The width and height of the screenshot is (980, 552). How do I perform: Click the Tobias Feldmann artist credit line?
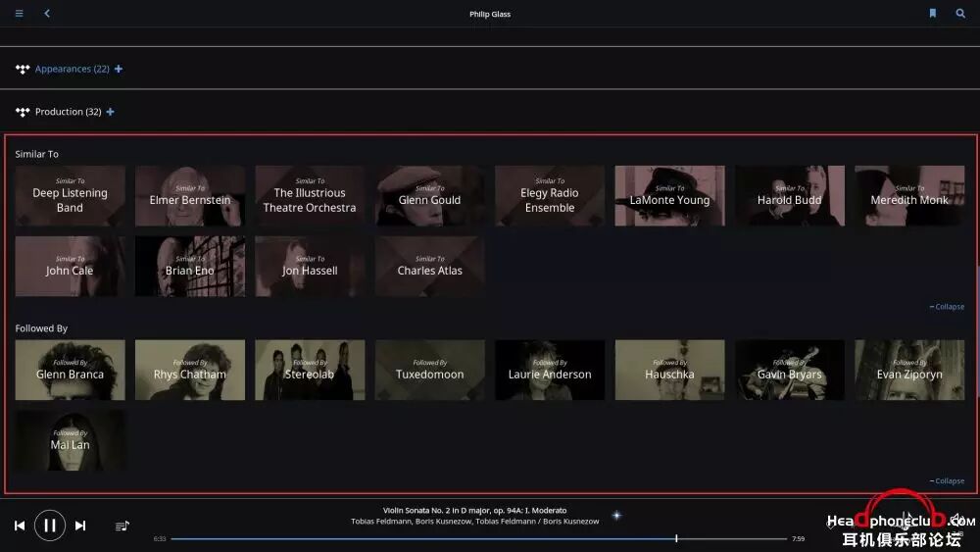tap(475, 522)
